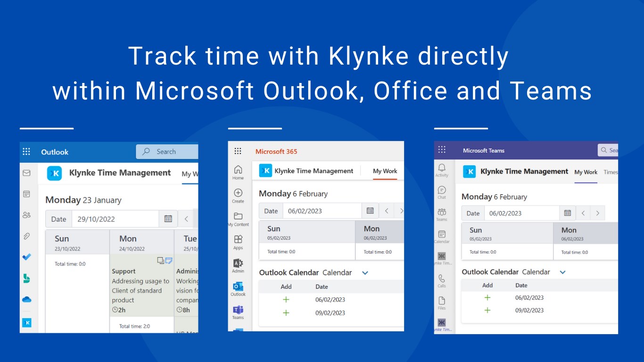Switch to the Timesheet tab in Teams panel

pos(611,172)
